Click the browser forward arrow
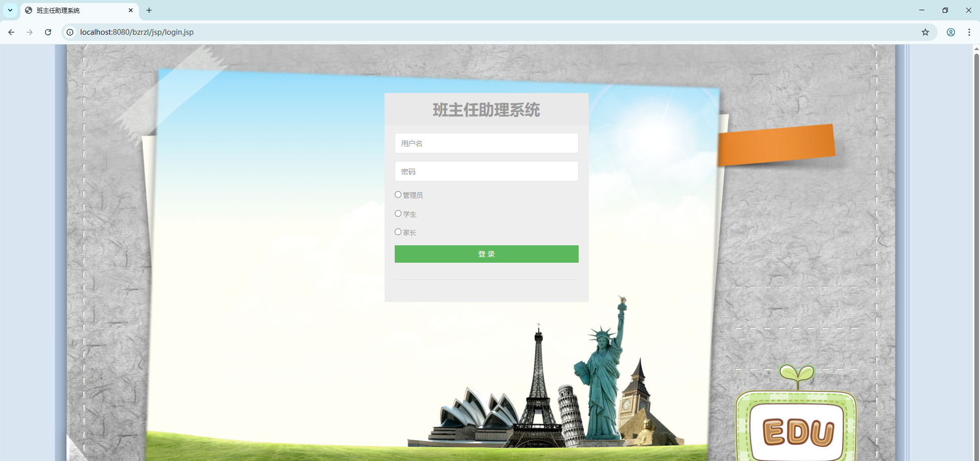 click(30, 32)
